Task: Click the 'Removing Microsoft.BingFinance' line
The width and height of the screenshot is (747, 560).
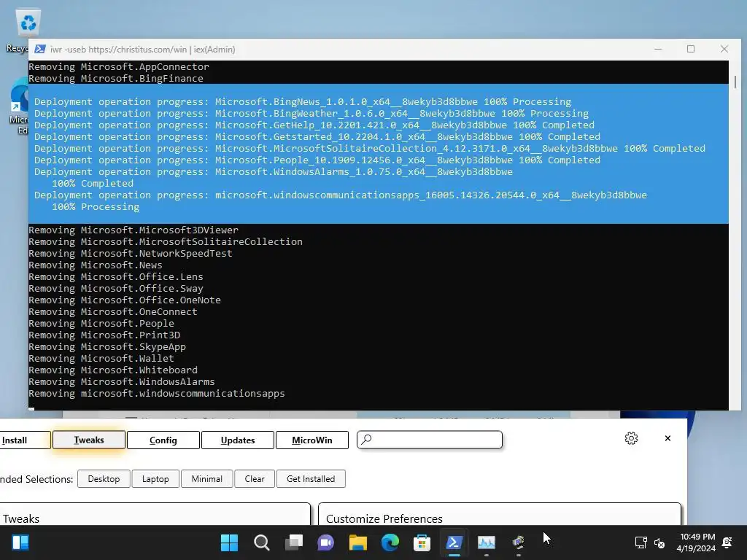Action: point(116,78)
